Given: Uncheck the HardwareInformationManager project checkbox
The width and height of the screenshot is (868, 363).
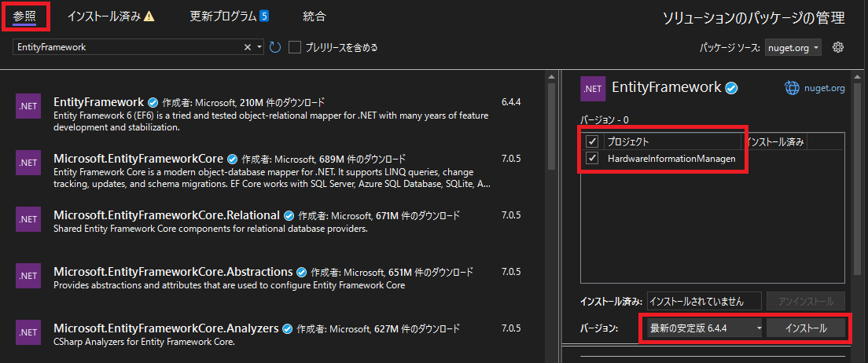Looking at the screenshot, I should [x=592, y=158].
